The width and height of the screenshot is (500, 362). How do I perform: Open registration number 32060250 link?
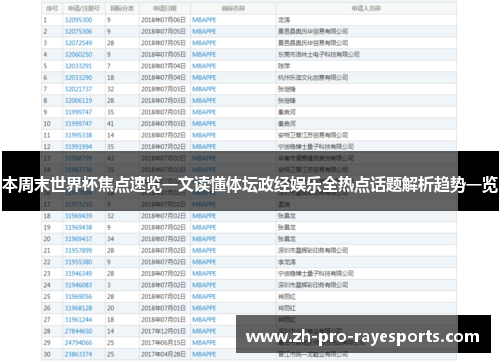click(78, 54)
